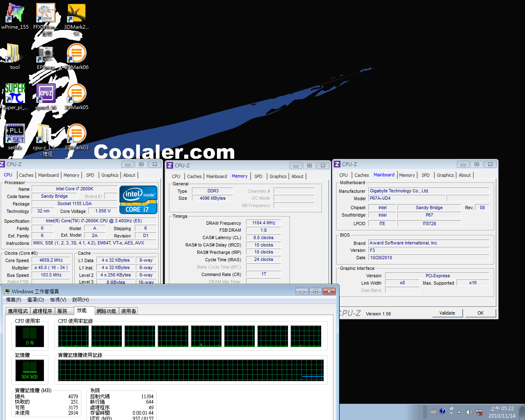The width and height of the screenshot is (525, 420).
Task: Switch to About tab in right CPU-Z window
Action: (x=465, y=175)
